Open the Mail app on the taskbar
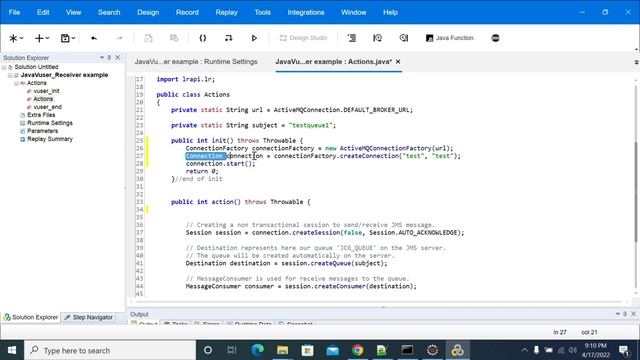Viewport: 640px width, 360px height. (332, 350)
